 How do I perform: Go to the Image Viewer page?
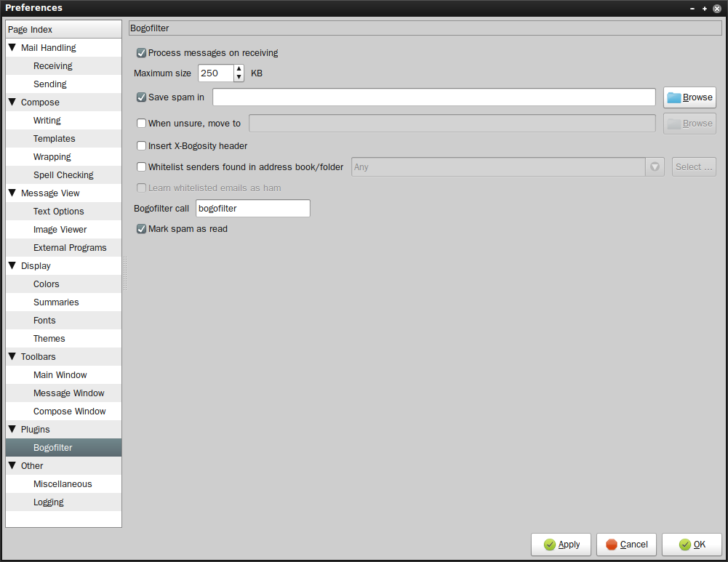tap(63, 229)
